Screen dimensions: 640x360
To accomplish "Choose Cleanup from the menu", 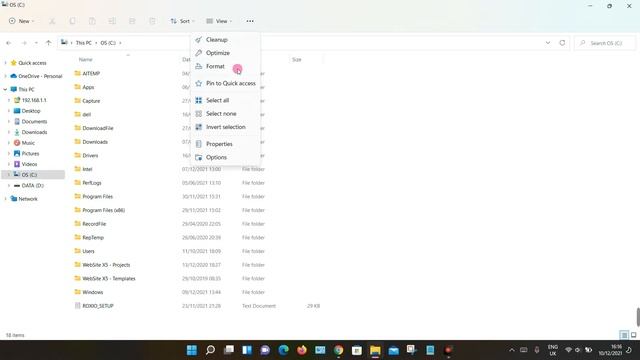I will pyautogui.click(x=225, y=40).
